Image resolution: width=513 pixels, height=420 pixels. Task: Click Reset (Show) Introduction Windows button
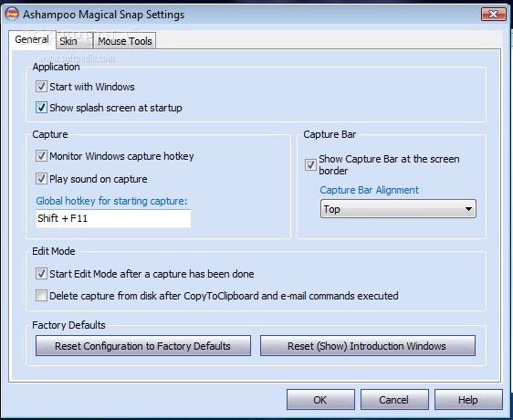click(368, 346)
